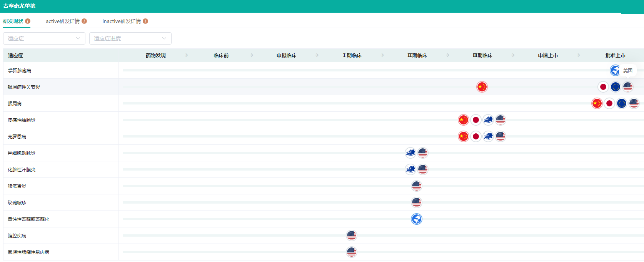Click the 玫瑰糠疹 indication label
644x262 pixels.
coord(17,202)
